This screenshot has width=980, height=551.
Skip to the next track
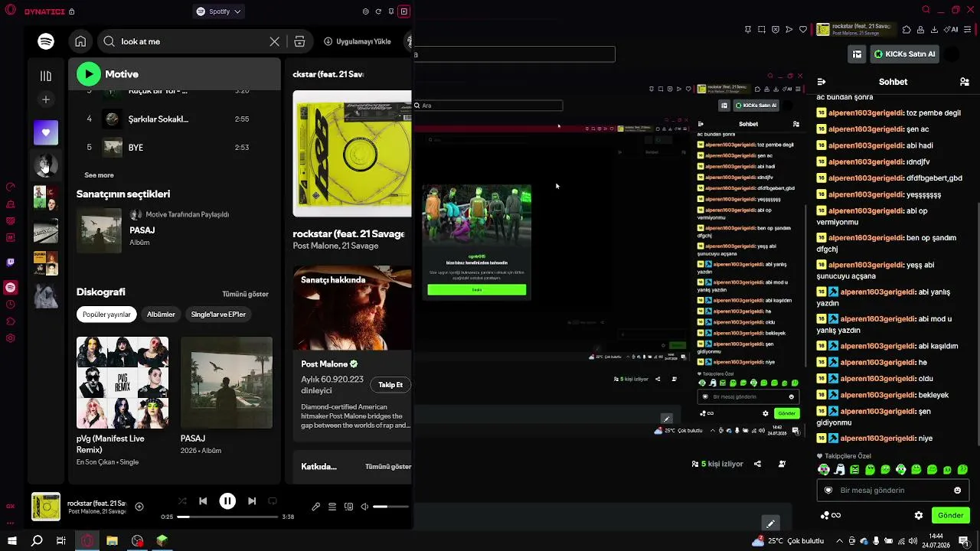(x=252, y=501)
